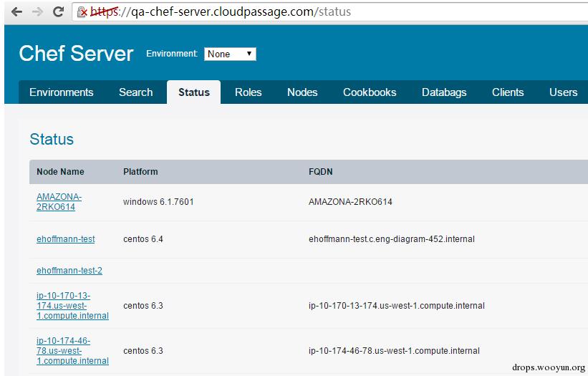
Task: Click FQDN cell 'ip-10-174-46-78.us-west-1.compute.internal'
Action: pyautogui.click(x=394, y=350)
